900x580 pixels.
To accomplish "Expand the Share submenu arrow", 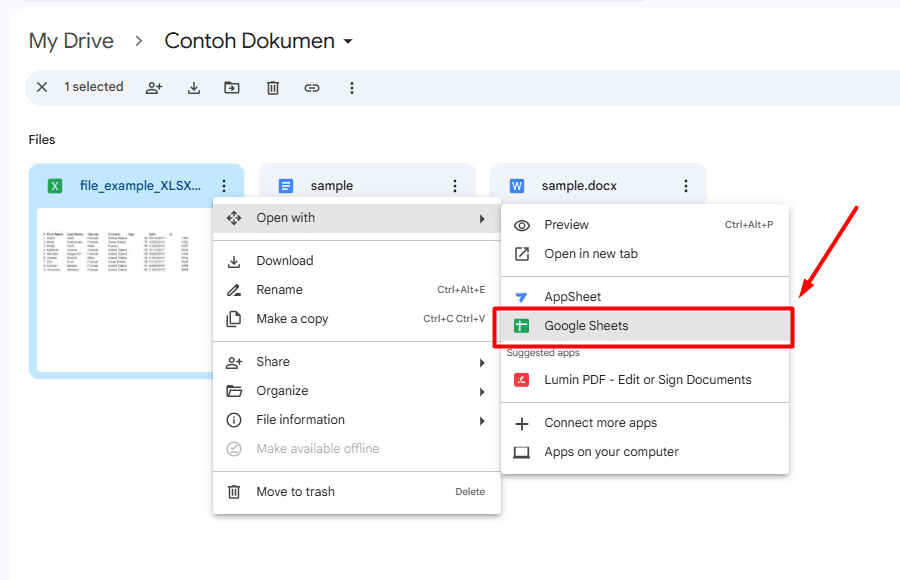I will 482,363.
